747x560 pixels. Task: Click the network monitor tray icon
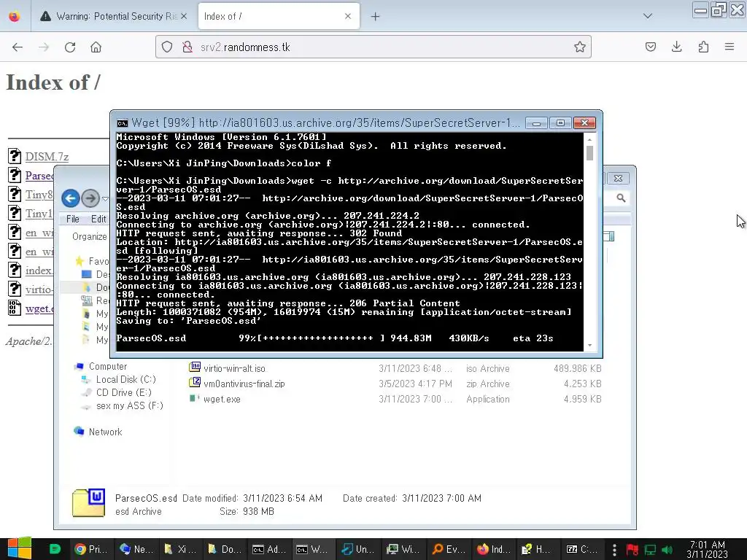650,550
